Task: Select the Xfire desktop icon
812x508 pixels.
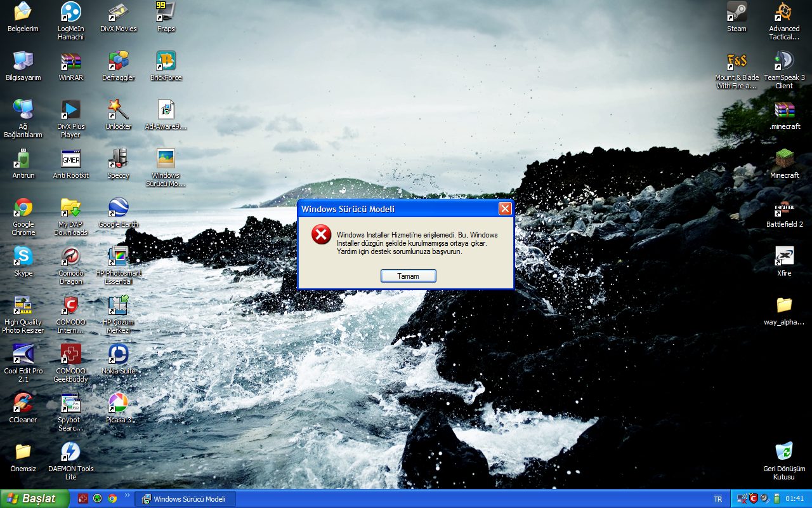Action: coord(784,262)
